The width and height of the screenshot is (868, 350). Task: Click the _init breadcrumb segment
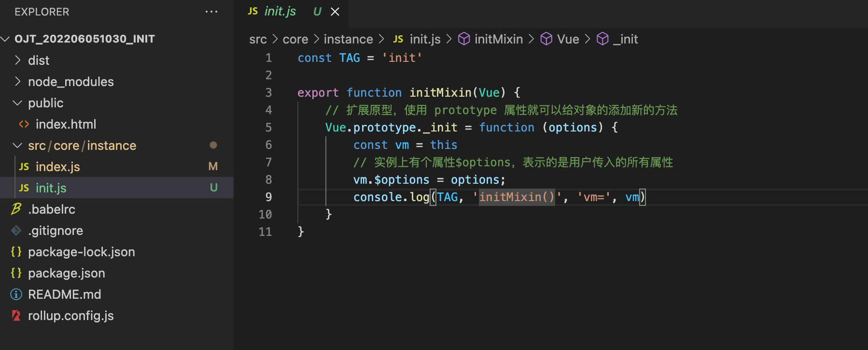click(x=626, y=39)
